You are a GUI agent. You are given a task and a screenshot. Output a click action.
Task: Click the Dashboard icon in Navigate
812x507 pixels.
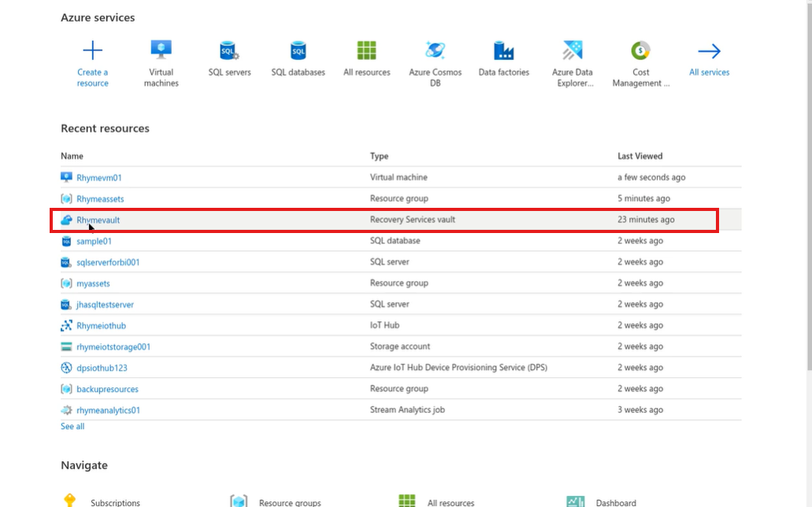576,501
